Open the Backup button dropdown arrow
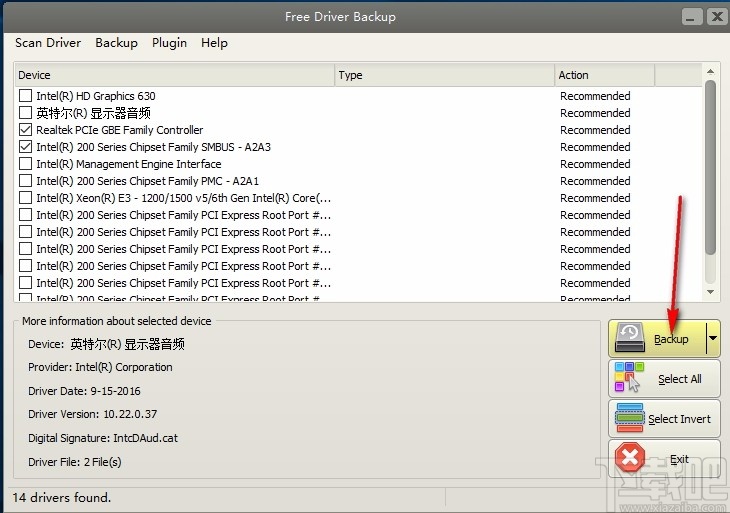This screenshot has height=513, width=730. coord(713,338)
